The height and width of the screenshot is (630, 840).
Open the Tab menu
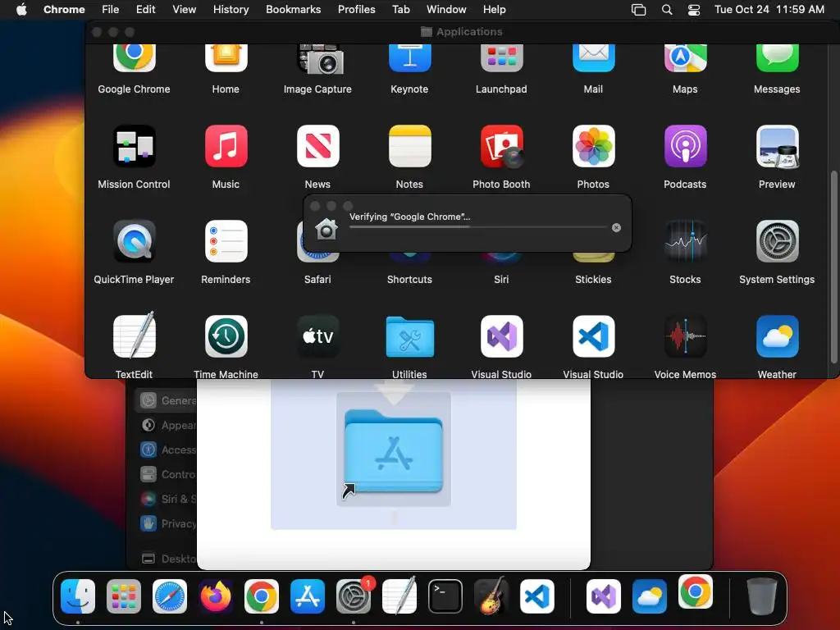point(400,9)
